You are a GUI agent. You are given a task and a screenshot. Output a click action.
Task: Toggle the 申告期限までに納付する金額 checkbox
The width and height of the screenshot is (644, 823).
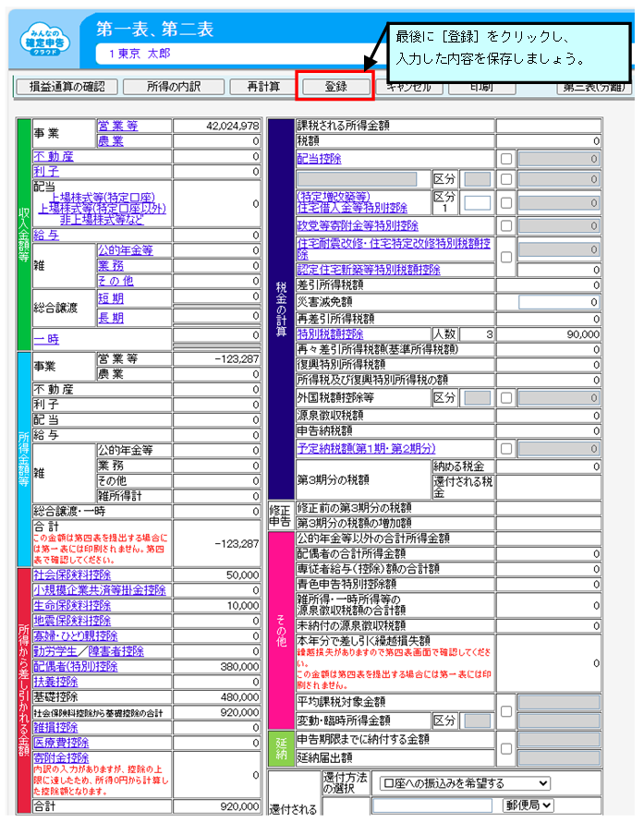(506, 748)
